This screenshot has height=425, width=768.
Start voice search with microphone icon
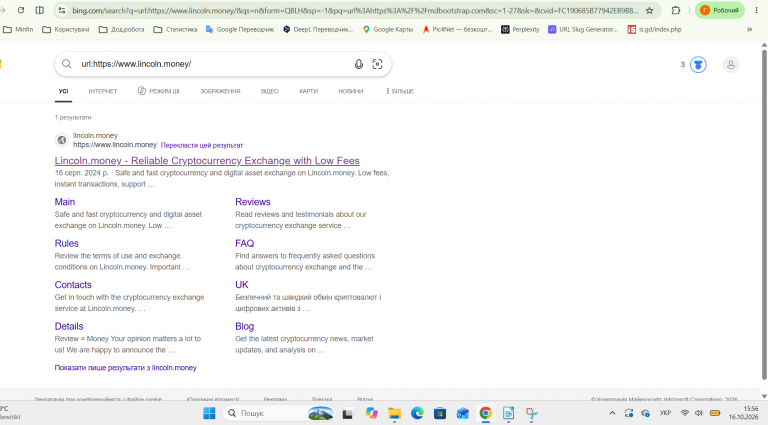point(359,64)
